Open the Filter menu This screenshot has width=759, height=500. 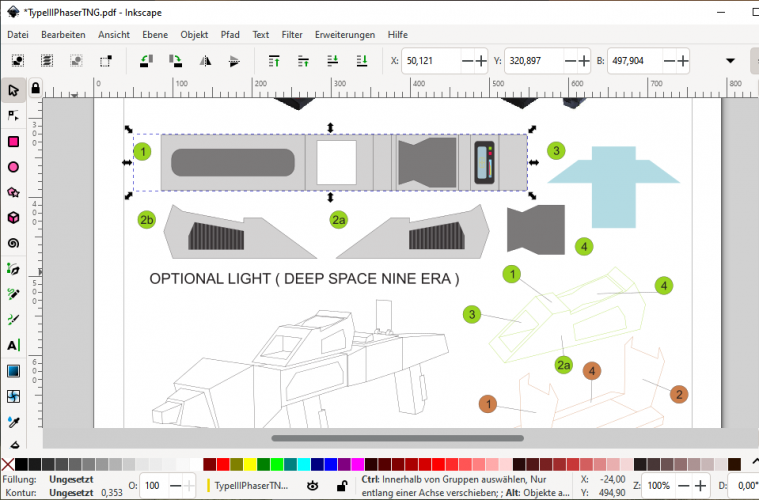pyautogui.click(x=292, y=35)
